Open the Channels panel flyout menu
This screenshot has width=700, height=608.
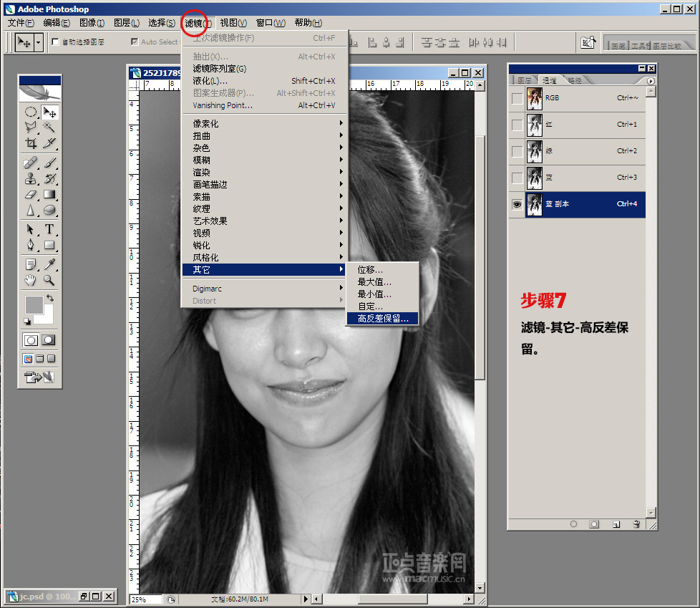coord(651,81)
